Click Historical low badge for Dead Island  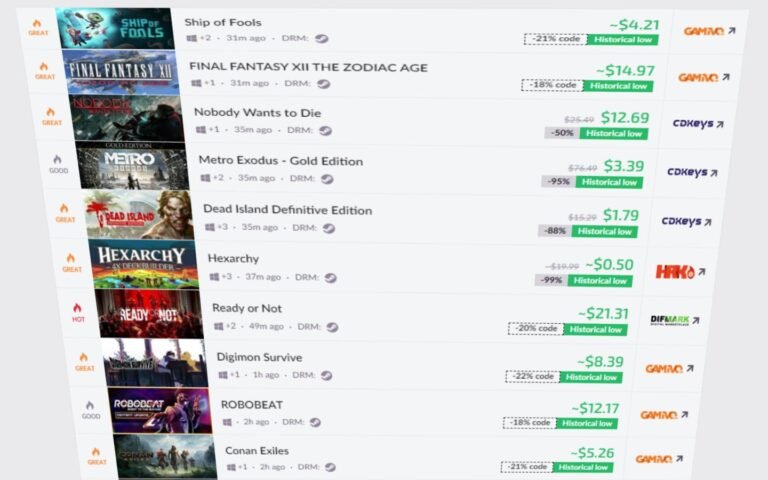(x=604, y=231)
